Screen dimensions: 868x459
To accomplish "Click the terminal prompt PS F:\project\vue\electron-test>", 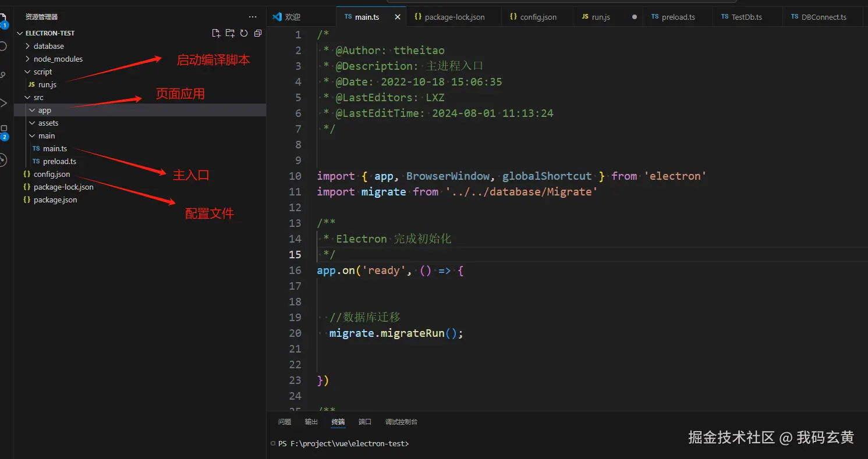I will [x=343, y=443].
